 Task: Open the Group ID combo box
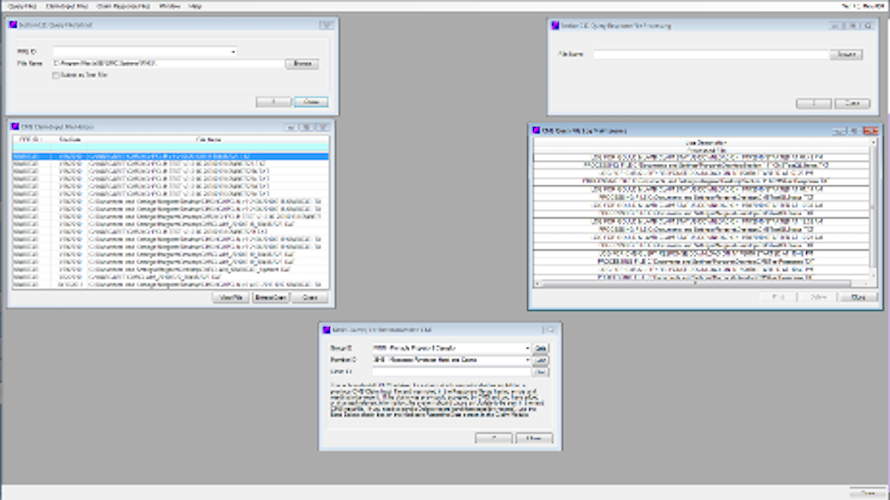527,348
